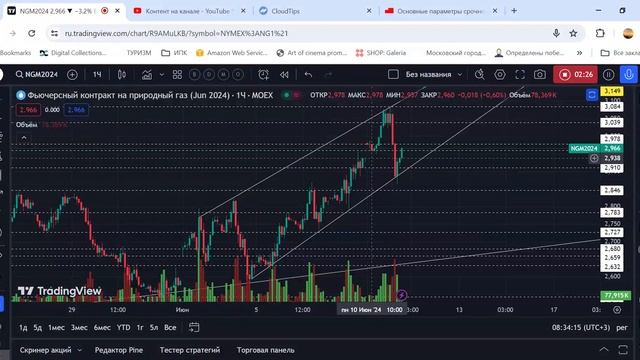This screenshot has width=640, height=360.
Task: Open the time axis settings gear icon
Action: click(617, 310)
